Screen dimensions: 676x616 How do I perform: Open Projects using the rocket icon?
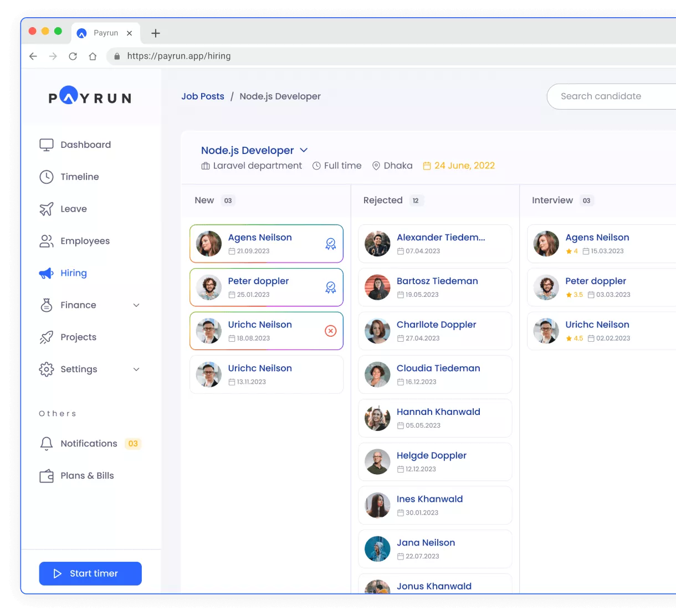click(x=47, y=337)
